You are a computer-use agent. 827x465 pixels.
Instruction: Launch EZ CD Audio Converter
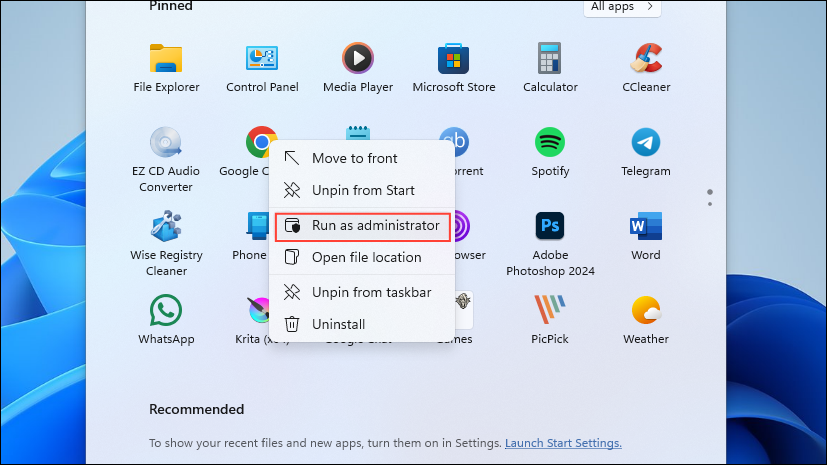tap(166, 142)
